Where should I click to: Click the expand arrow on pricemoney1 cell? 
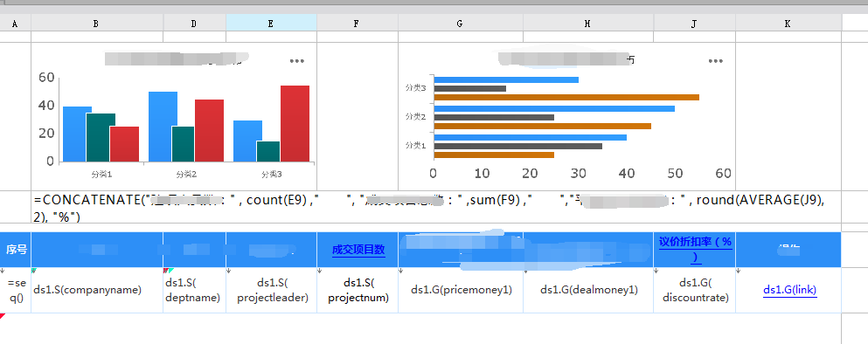tap(401, 271)
